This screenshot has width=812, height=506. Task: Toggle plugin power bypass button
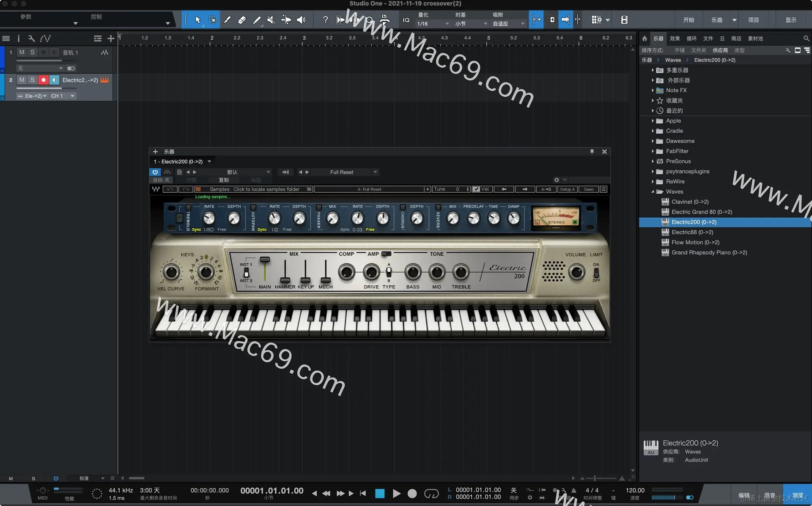coord(155,172)
